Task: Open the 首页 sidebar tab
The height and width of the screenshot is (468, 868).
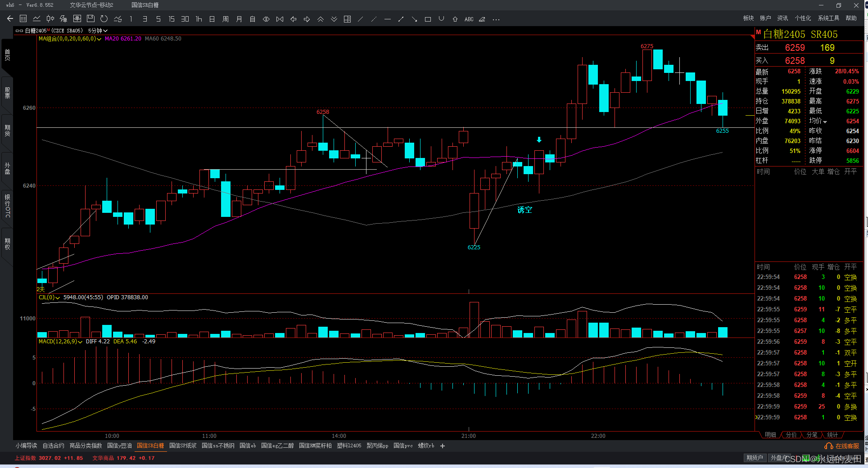Action: [x=7, y=55]
